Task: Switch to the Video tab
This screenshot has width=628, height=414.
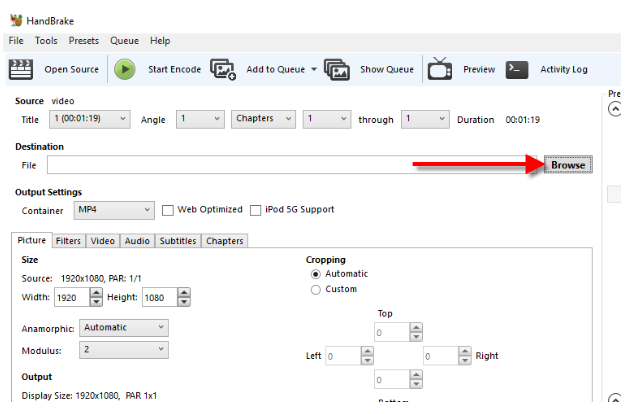Action: tap(103, 241)
